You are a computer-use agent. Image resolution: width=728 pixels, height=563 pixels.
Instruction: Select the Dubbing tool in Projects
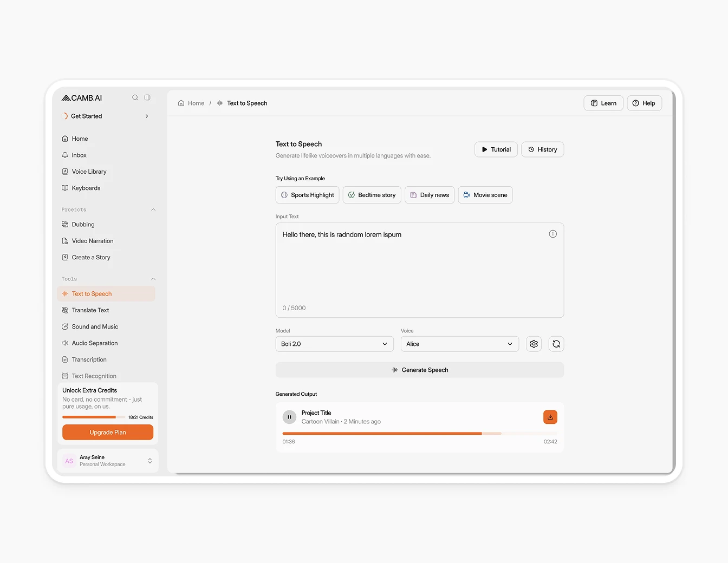[83, 224]
